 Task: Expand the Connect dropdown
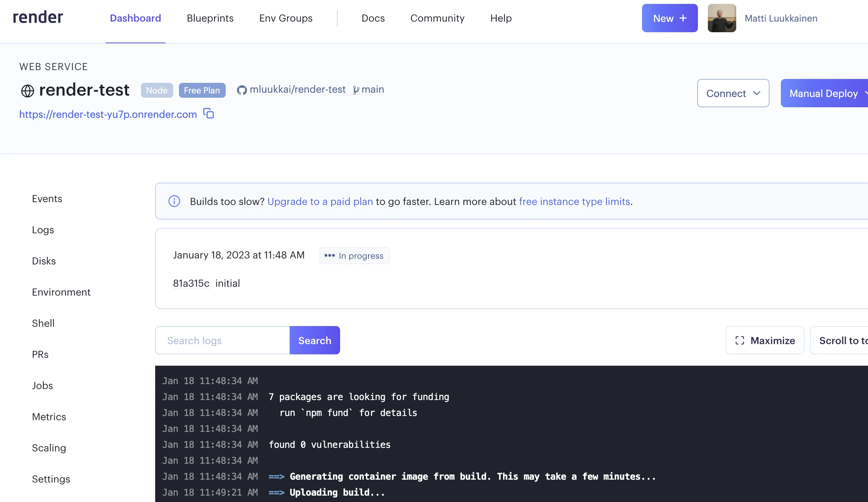(733, 93)
